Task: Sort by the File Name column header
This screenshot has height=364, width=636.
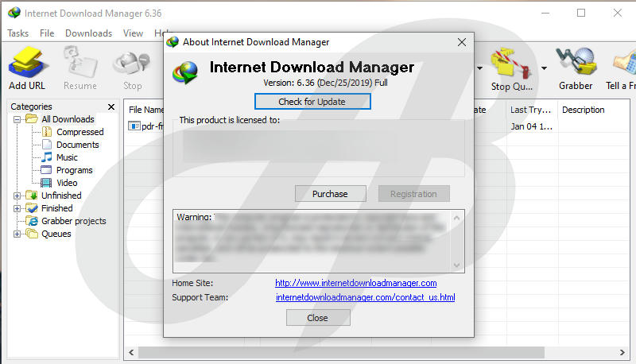Action: point(145,110)
